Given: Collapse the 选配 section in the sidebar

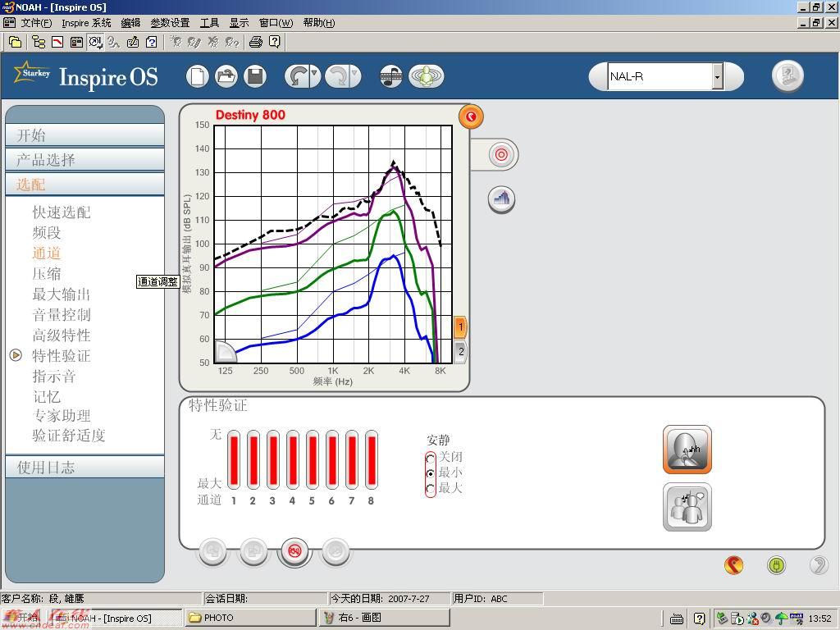Looking at the screenshot, I should pyautogui.click(x=84, y=185).
